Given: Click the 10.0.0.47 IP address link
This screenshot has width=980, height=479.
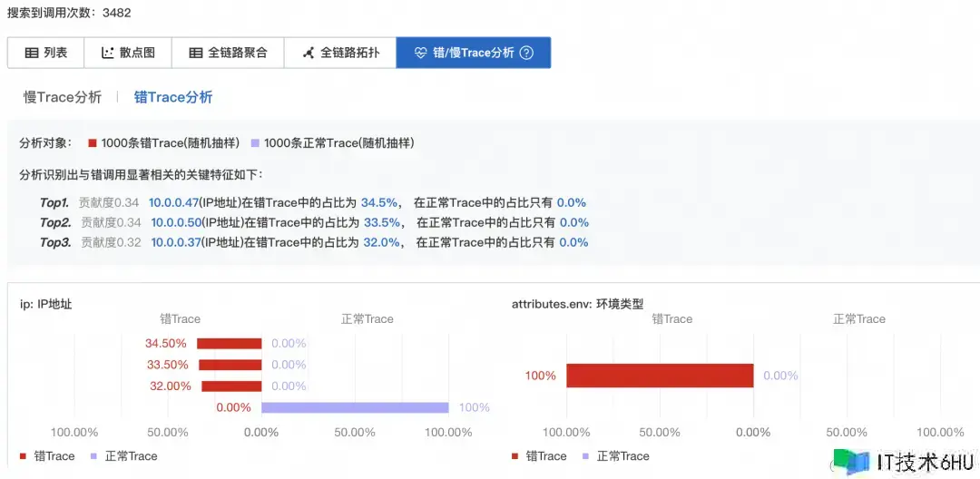Looking at the screenshot, I should click(x=173, y=202).
